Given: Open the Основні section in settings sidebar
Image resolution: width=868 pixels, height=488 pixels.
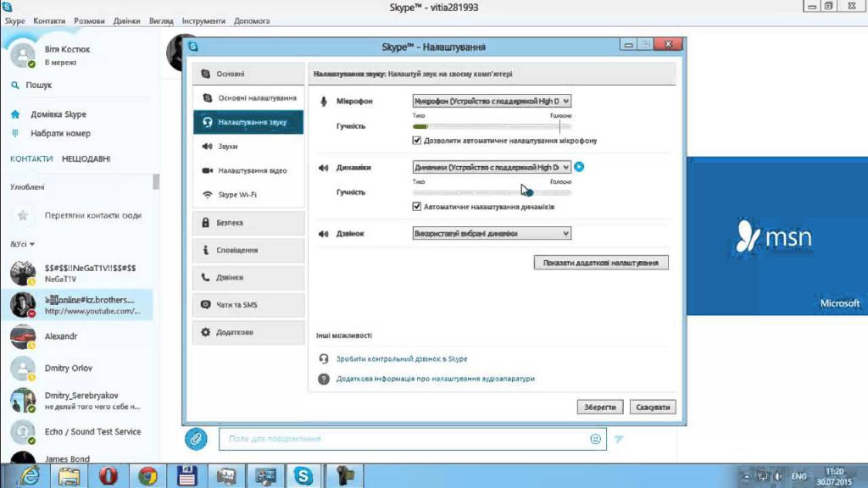Looking at the screenshot, I should click(248, 74).
